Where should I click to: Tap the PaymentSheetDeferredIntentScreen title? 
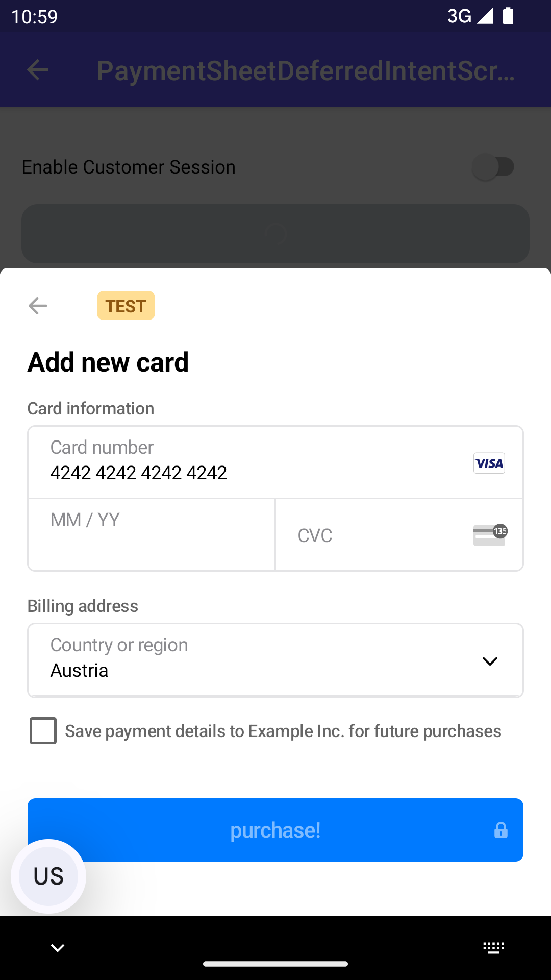coord(306,70)
